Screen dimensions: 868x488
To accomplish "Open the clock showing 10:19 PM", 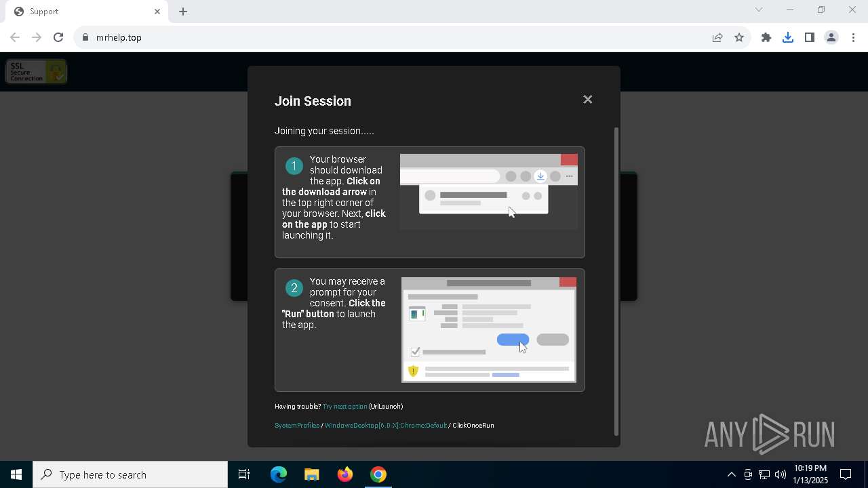I will [810, 474].
